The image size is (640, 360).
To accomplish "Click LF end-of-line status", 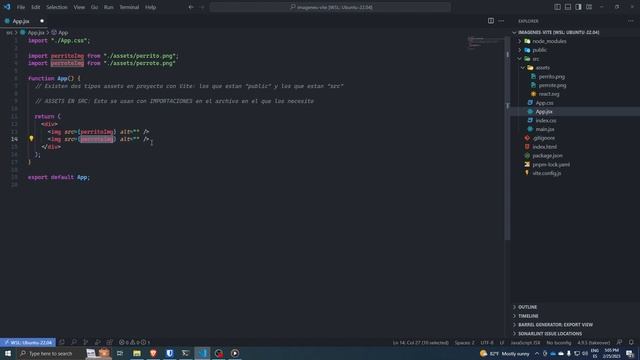I will [x=502, y=343].
